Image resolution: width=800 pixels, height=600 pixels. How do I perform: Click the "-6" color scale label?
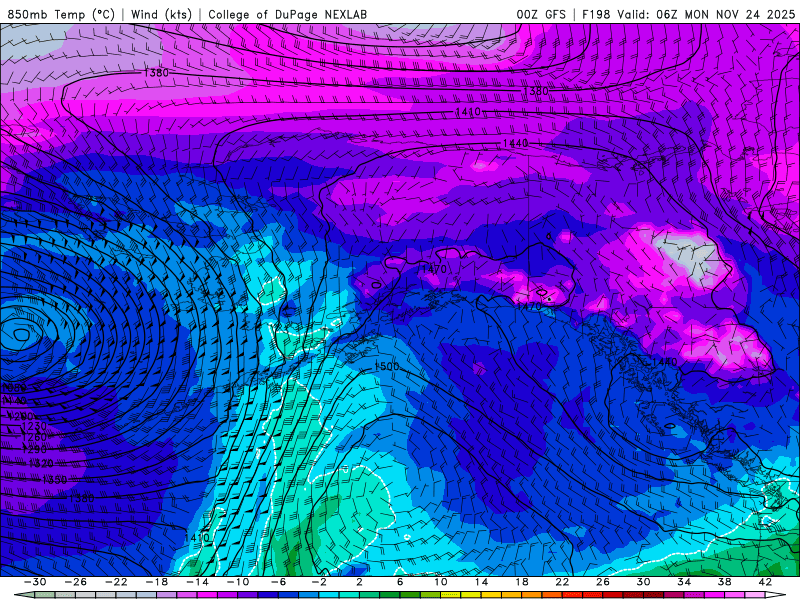(278, 582)
